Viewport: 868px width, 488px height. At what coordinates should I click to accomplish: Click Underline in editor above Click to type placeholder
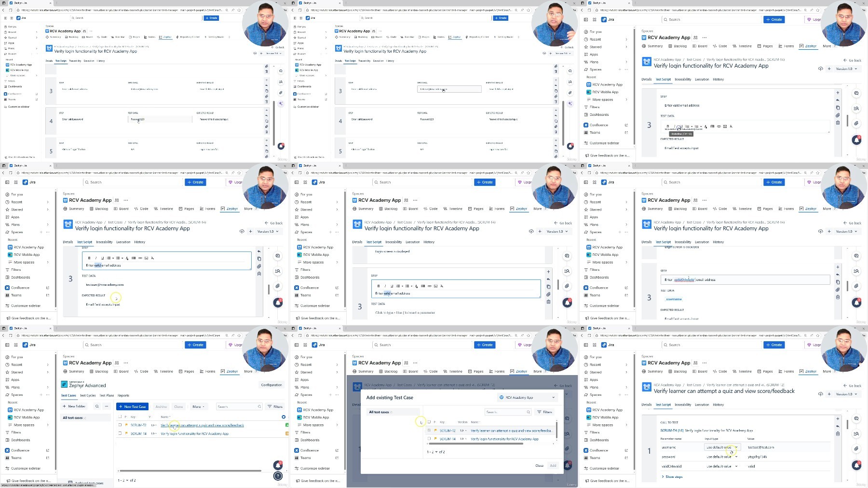392,286
